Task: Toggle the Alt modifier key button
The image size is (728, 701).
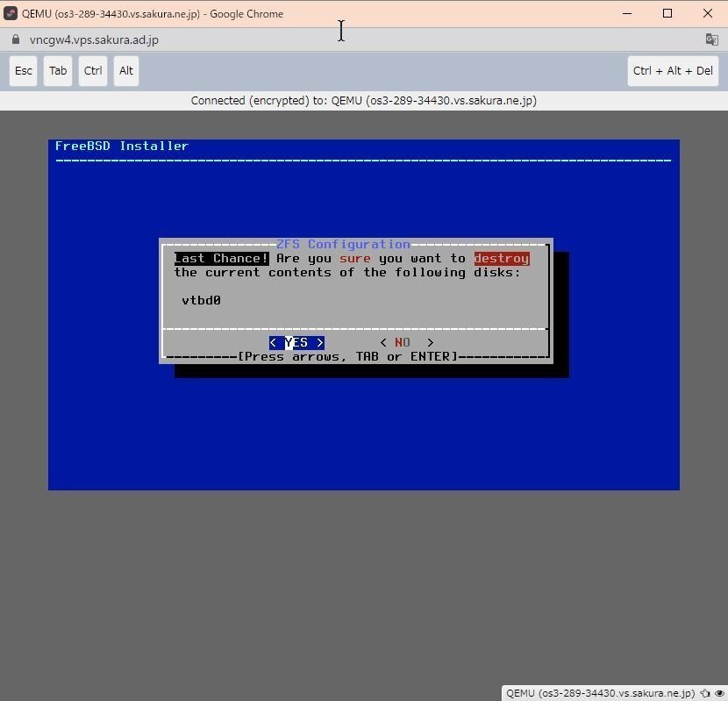Action: (x=125, y=71)
